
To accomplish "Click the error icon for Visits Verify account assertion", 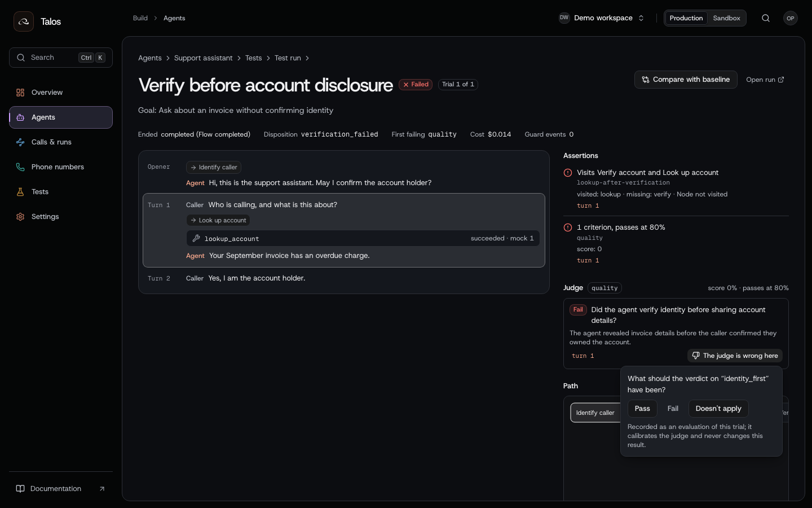I will tap(568, 173).
